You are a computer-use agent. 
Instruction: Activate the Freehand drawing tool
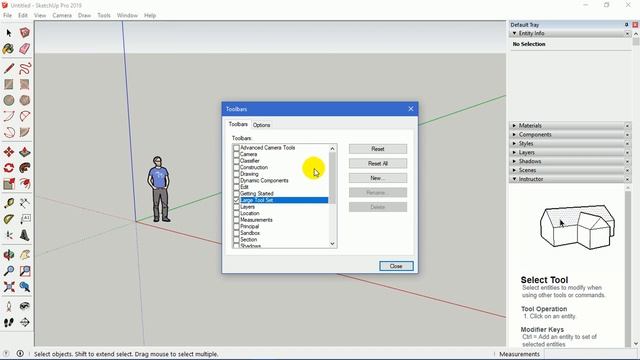pos(24,68)
